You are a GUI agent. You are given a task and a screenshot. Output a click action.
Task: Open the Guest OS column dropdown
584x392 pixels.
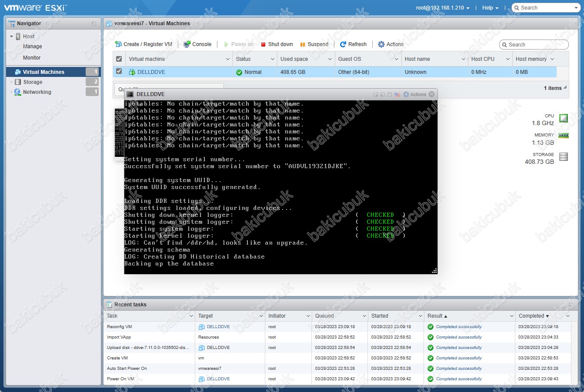pyautogui.click(x=397, y=59)
